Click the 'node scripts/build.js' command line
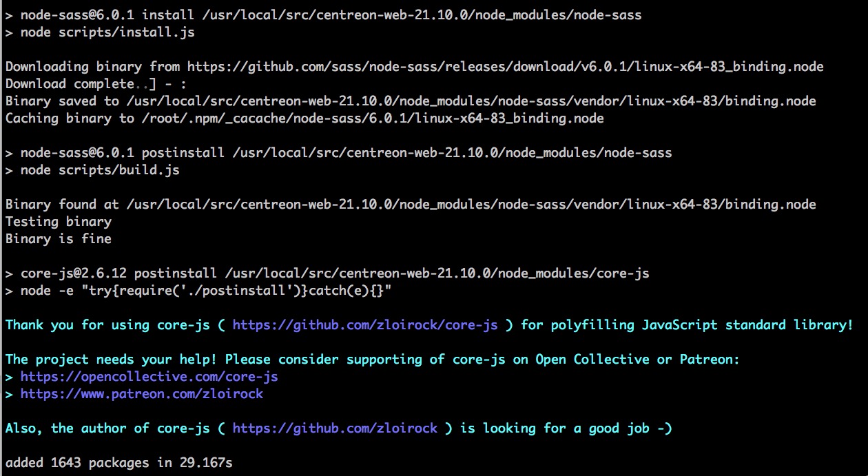868x476 pixels. coord(92,170)
